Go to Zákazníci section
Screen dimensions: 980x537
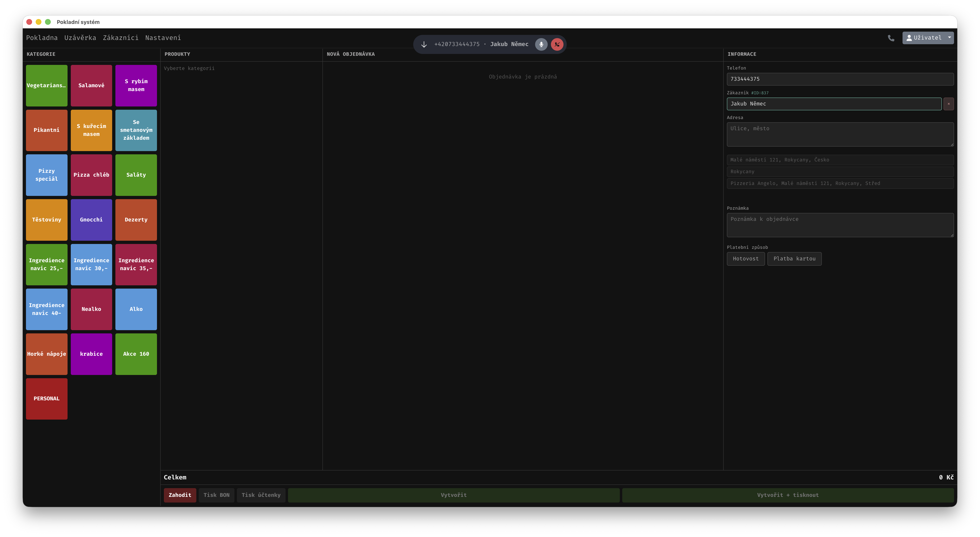121,38
